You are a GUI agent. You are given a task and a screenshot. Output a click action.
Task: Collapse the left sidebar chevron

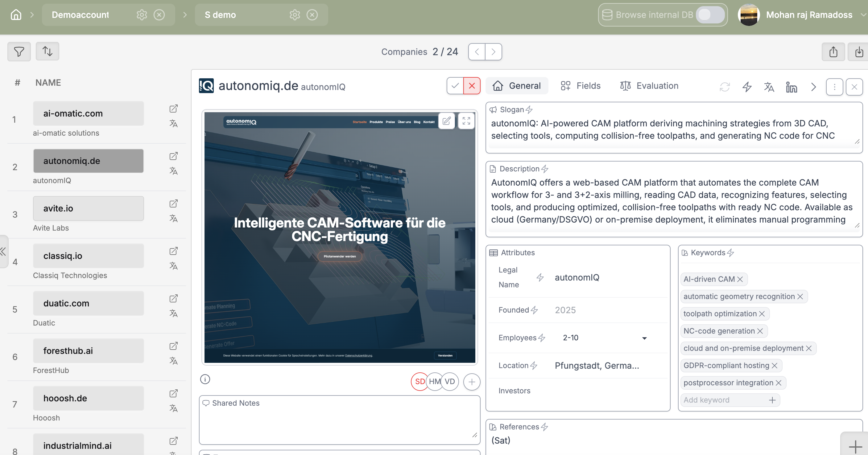point(3,252)
